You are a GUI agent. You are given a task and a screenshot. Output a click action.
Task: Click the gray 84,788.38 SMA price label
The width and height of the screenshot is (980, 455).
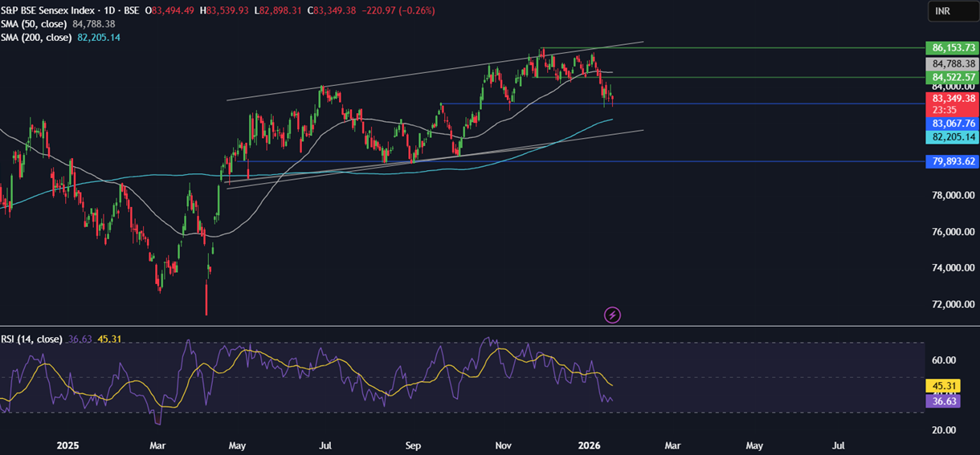pos(953,63)
